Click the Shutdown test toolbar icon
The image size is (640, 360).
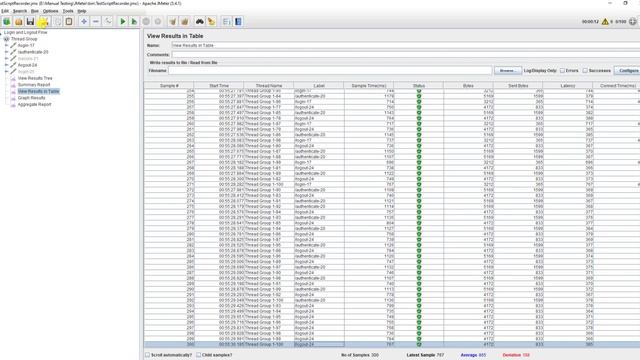158,21
